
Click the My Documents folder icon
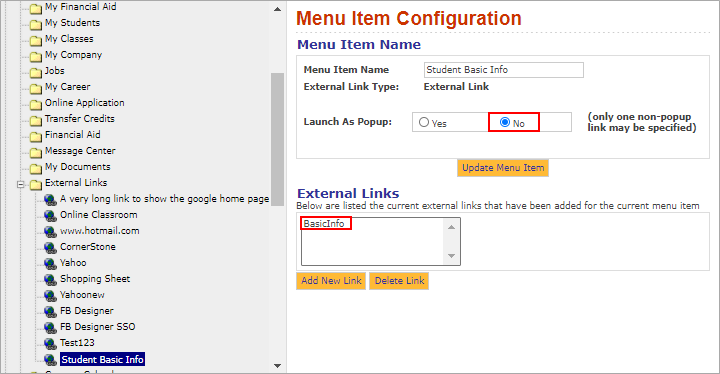tap(35, 169)
